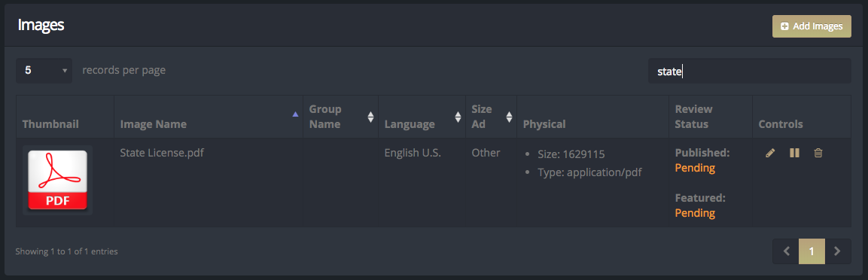Open the records per page dropdown
The width and height of the screenshot is (868, 280).
44,71
